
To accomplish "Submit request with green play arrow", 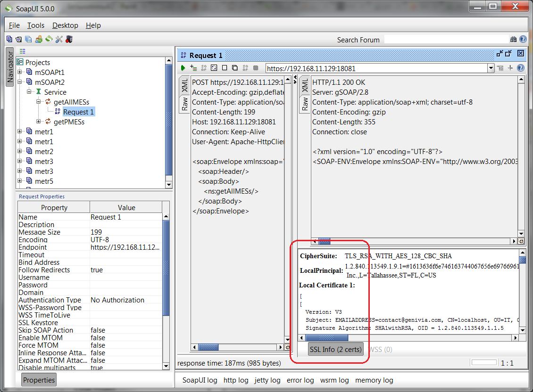I will point(183,68).
